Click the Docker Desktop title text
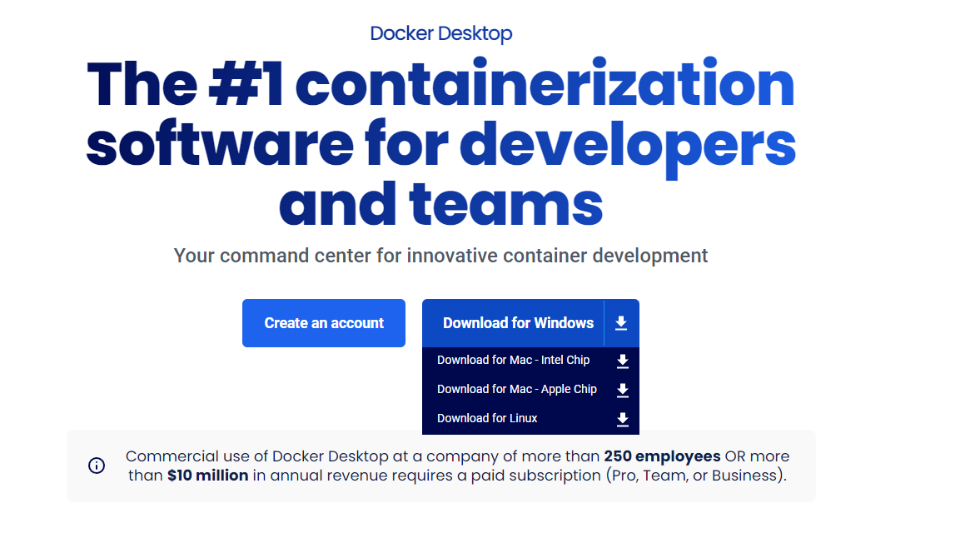The image size is (980, 538). 441,33
